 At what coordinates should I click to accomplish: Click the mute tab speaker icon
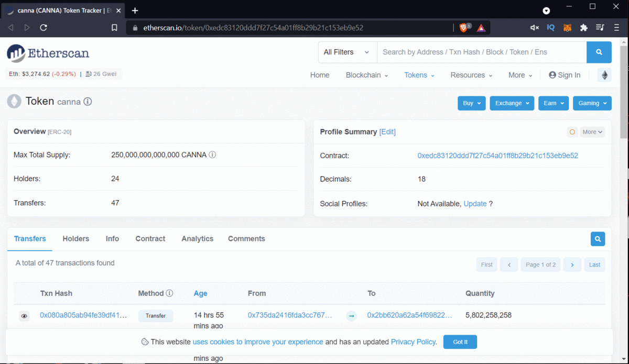click(534, 28)
